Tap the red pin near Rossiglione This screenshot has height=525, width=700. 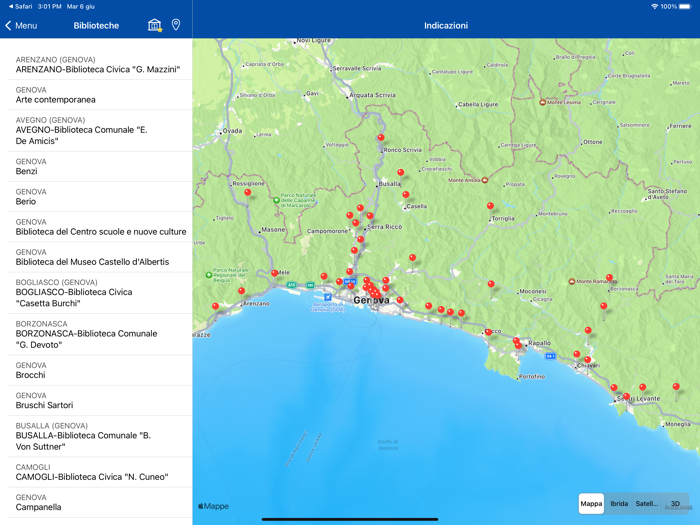point(247,193)
